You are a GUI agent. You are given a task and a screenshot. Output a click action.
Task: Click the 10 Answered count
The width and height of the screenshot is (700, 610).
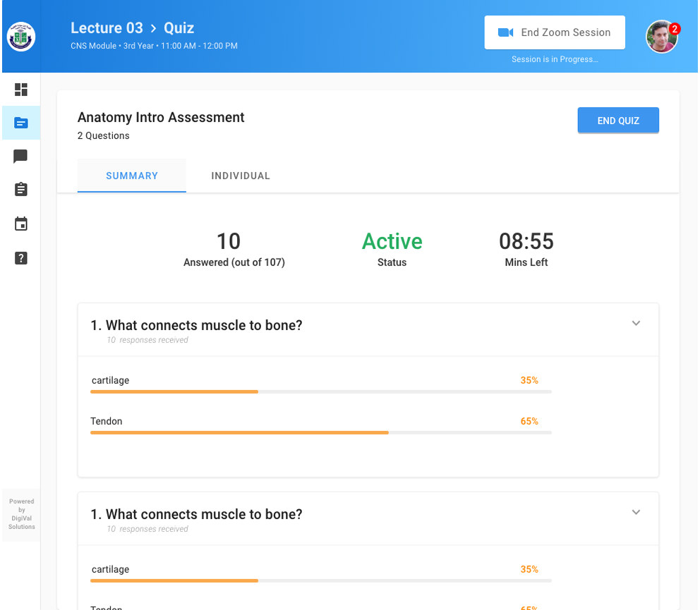click(x=229, y=241)
